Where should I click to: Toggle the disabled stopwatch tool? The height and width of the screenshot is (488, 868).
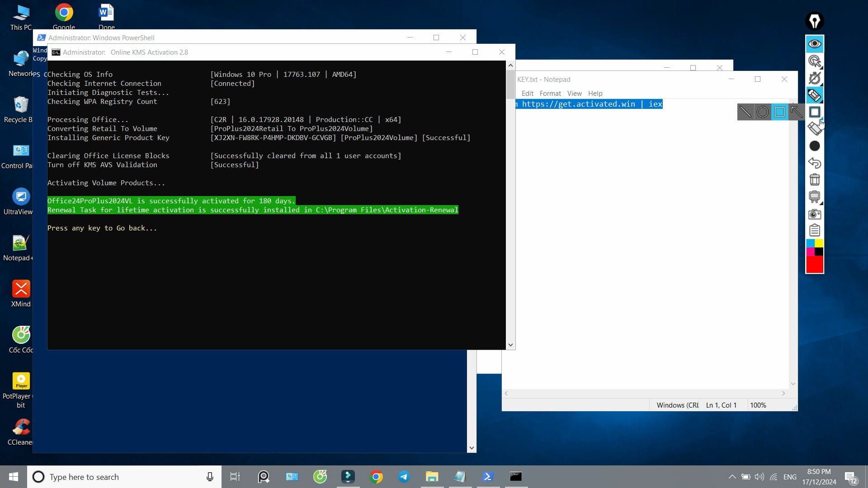tap(815, 78)
